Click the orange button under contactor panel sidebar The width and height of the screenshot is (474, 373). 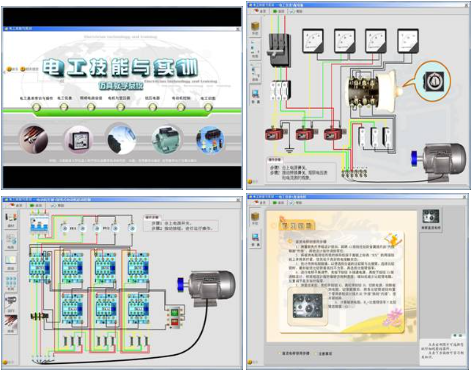tap(5, 362)
